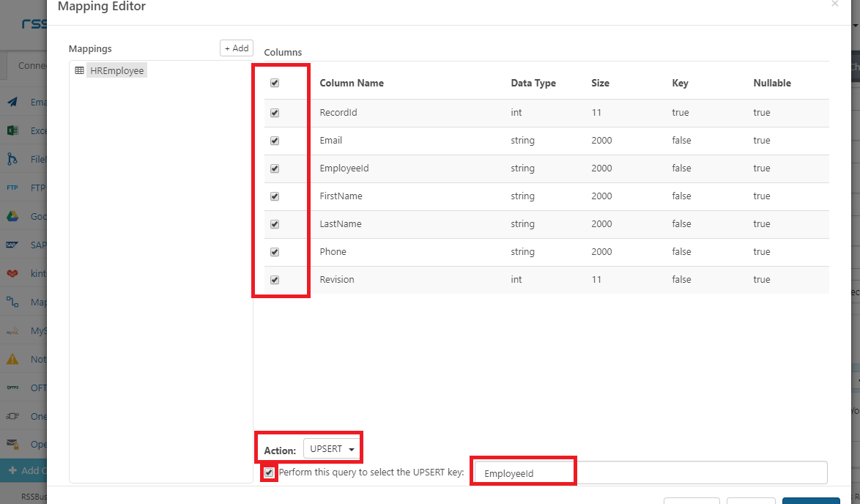The width and height of the screenshot is (860, 504).
Task: Collapse the Revision column checkbox row
Action: (x=275, y=280)
